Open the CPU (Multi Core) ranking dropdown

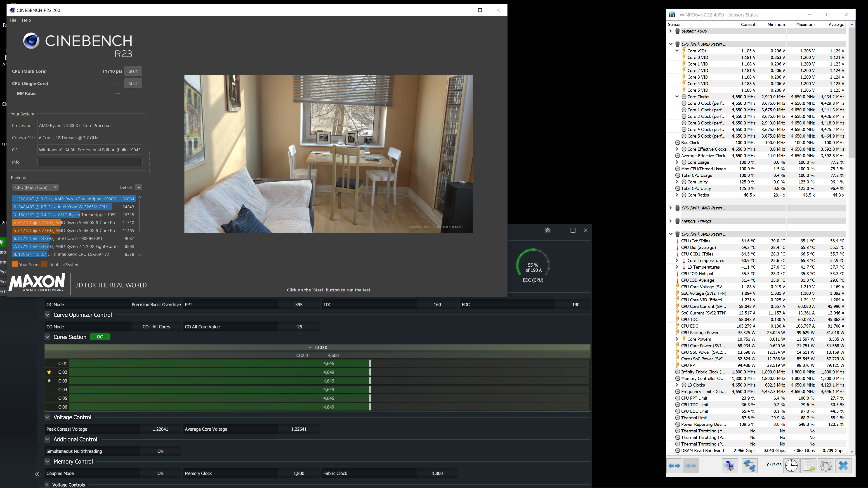[x=35, y=187]
